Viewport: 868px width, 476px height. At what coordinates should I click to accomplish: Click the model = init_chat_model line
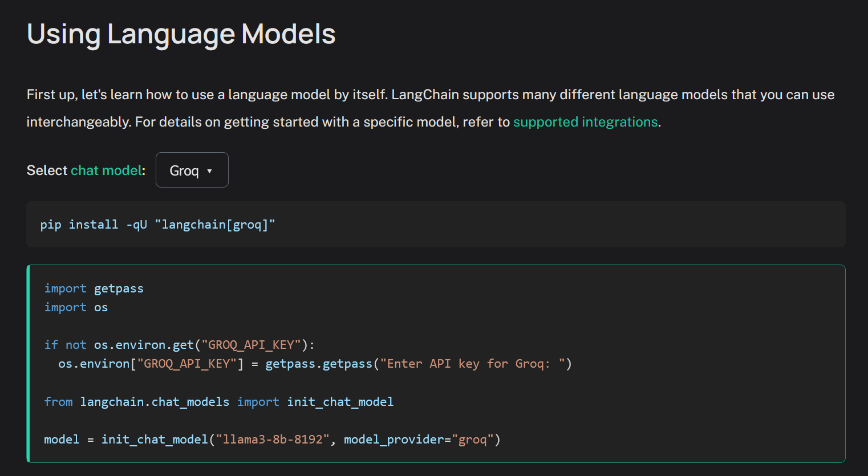click(x=272, y=440)
